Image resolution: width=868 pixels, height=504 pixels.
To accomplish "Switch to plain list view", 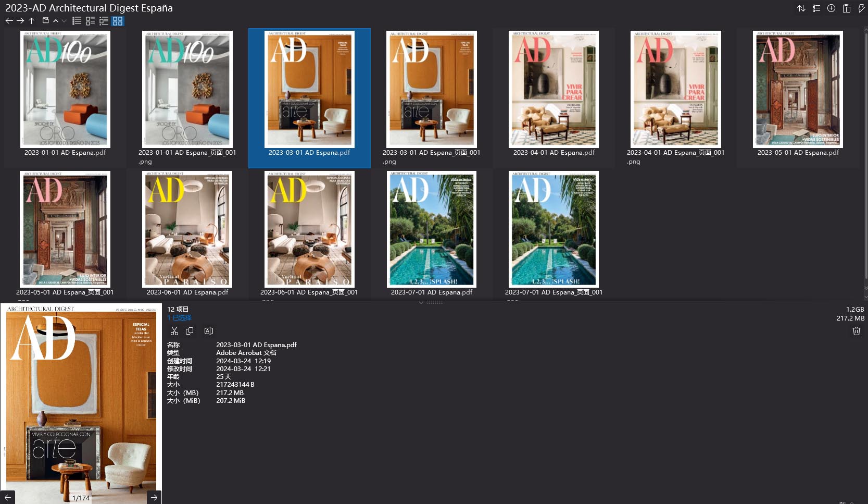I will 77,21.
